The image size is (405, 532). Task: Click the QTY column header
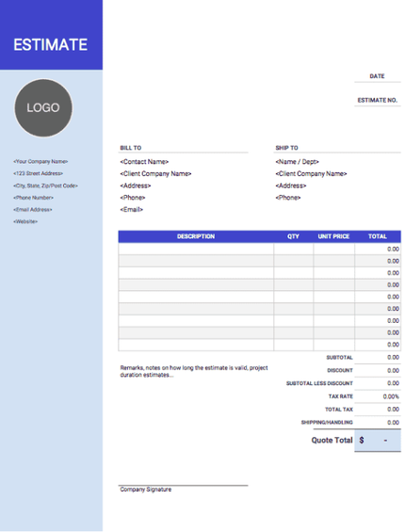pyautogui.click(x=293, y=236)
